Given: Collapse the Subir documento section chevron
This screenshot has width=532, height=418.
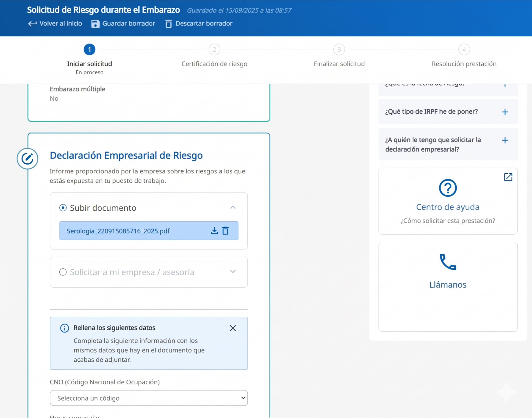Looking at the screenshot, I should click(233, 208).
